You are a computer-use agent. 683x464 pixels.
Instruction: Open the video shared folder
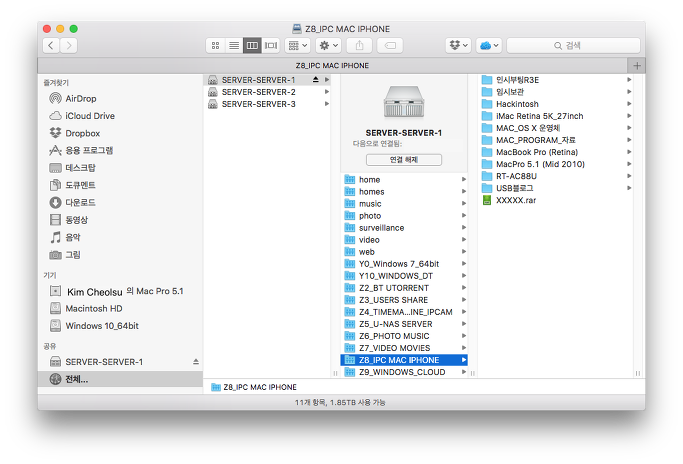pyautogui.click(x=404, y=240)
